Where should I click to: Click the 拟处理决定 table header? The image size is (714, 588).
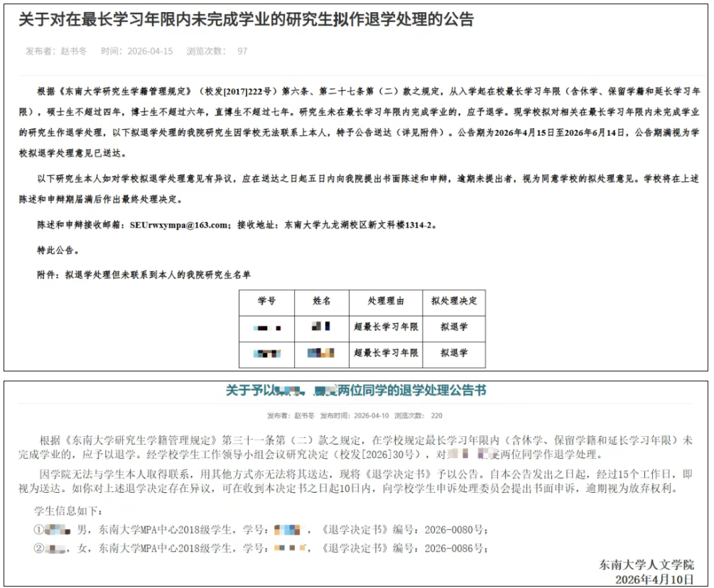pyautogui.click(x=454, y=301)
